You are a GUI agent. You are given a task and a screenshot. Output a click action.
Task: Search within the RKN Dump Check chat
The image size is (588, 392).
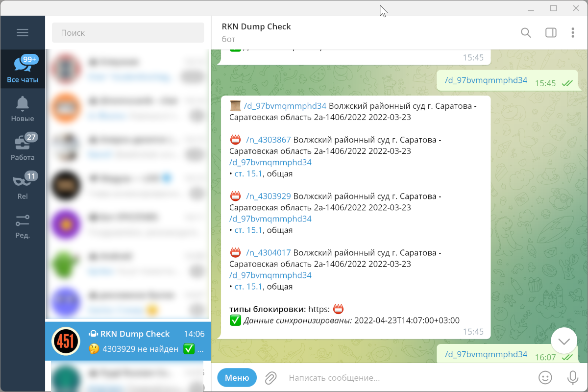[x=526, y=33]
